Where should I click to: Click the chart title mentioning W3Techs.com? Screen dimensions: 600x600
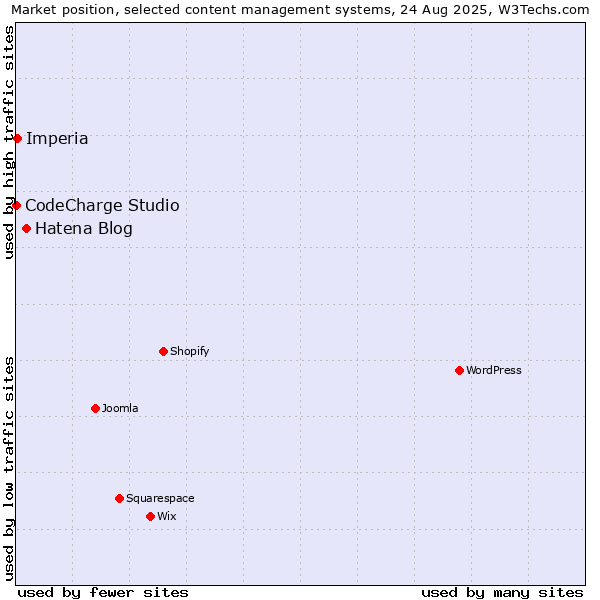point(300,10)
